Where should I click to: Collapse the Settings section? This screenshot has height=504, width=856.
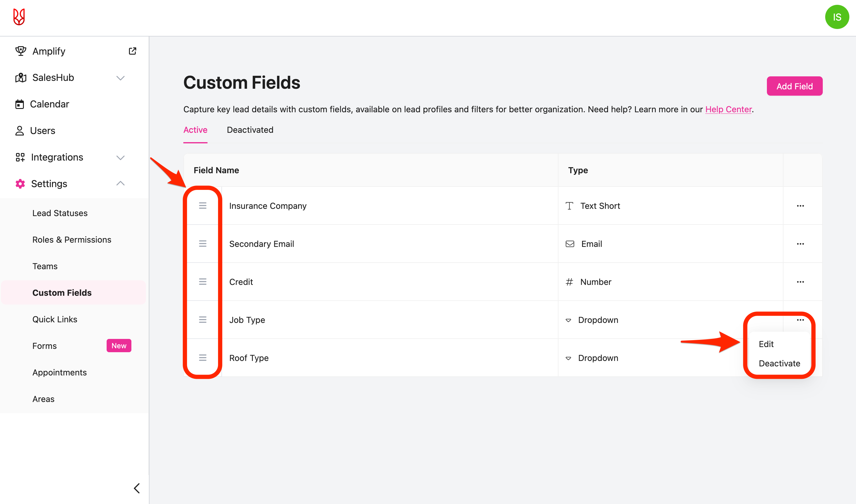click(120, 184)
